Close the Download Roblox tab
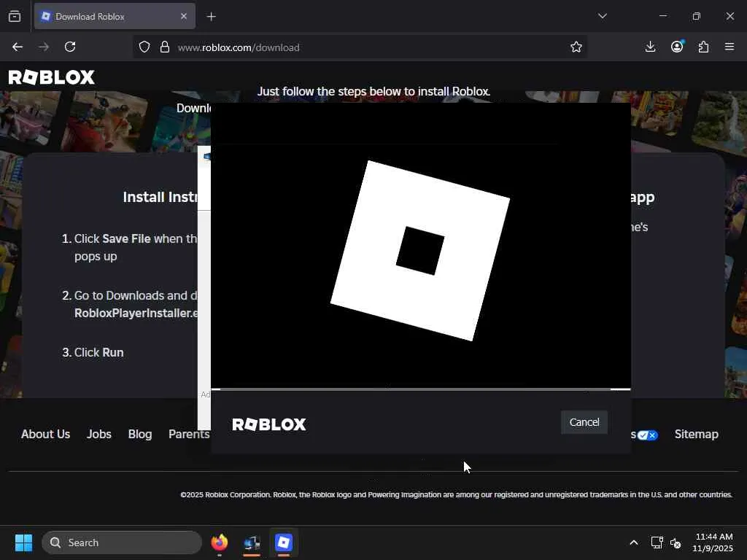This screenshot has height=560, width=747. pos(184,16)
